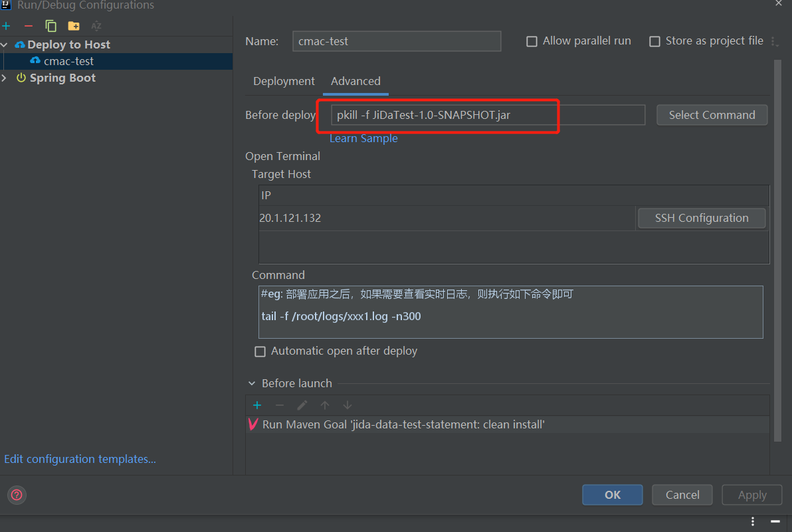
Task: Create a new configuration folder
Action: (74, 25)
